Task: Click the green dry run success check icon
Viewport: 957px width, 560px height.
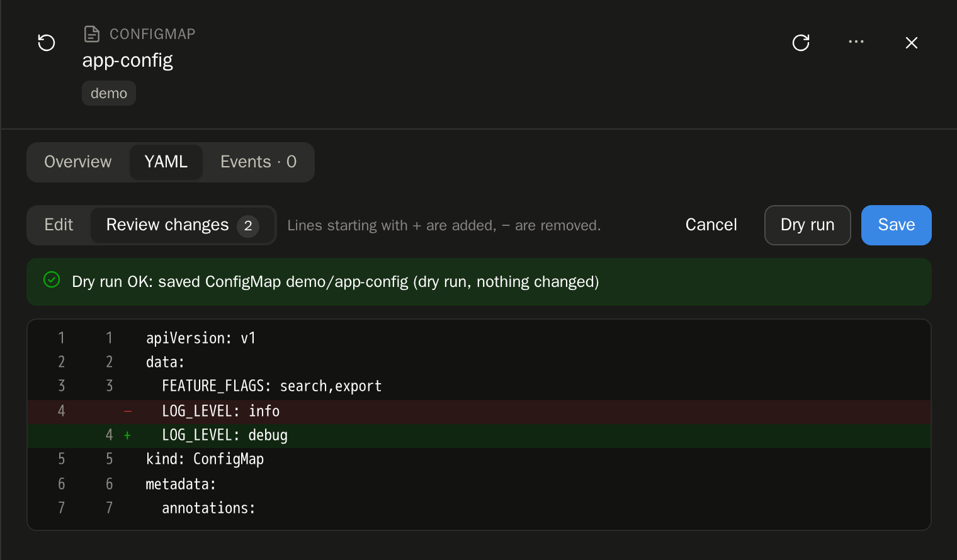Action: (x=52, y=279)
